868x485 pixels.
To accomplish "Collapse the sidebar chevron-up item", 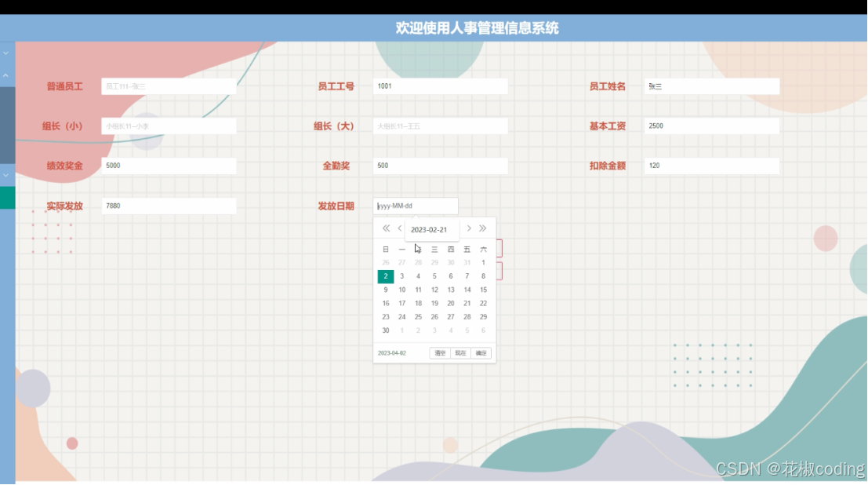I will (x=5, y=75).
